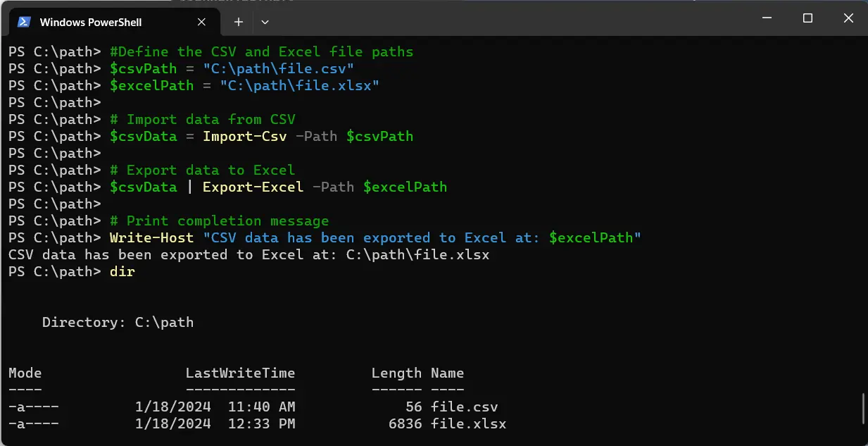Click the $excelPath variable after Export-Excel -Path
The height and width of the screenshot is (446, 868).
pos(405,187)
